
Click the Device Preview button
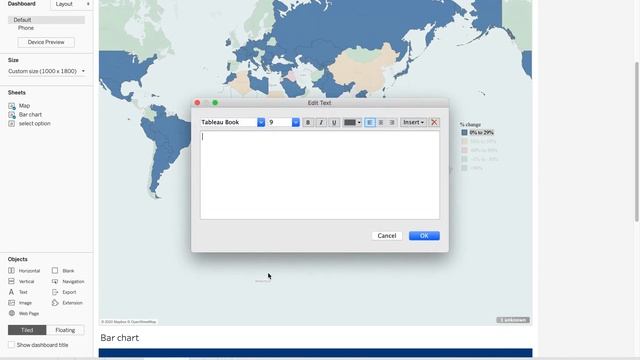point(46,42)
